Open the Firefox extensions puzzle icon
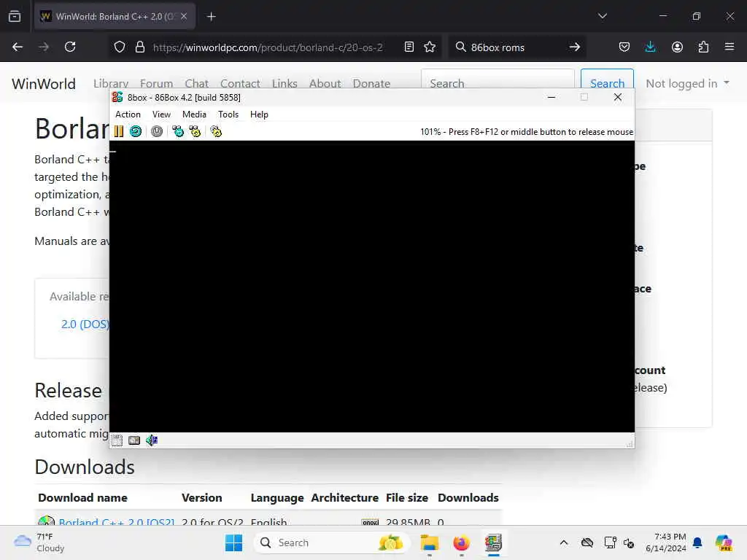The width and height of the screenshot is (747, 560). (x=703, y=47)
